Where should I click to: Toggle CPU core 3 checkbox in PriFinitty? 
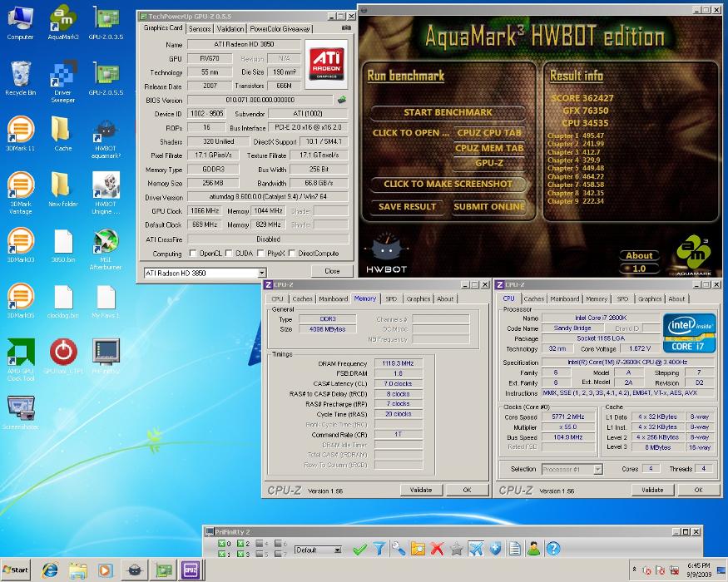click(240, 554)
